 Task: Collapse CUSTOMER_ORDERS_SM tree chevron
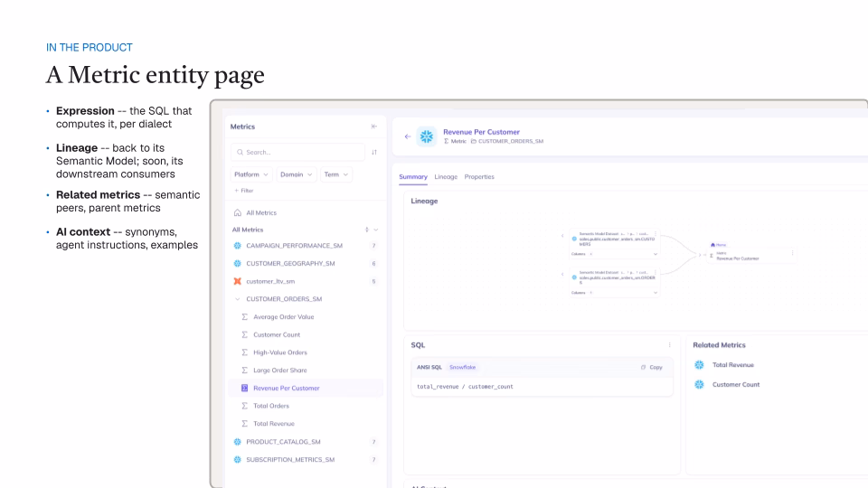[238, 299]
